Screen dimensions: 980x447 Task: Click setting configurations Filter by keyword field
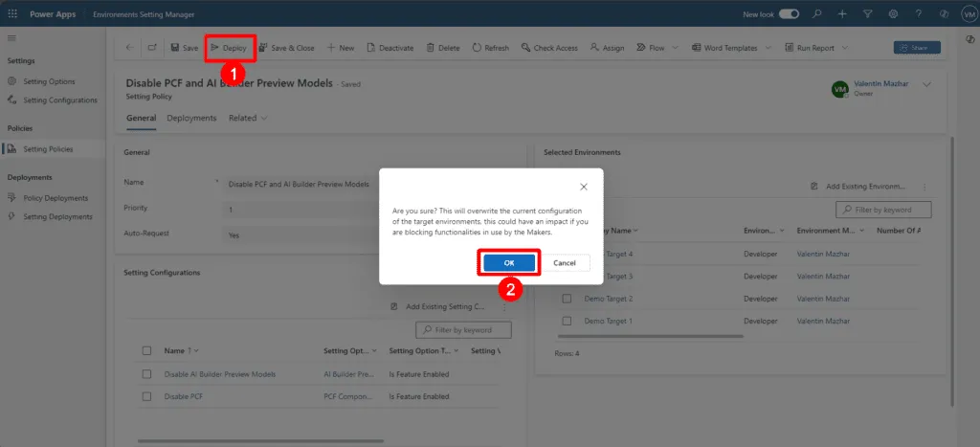(464, 329)
